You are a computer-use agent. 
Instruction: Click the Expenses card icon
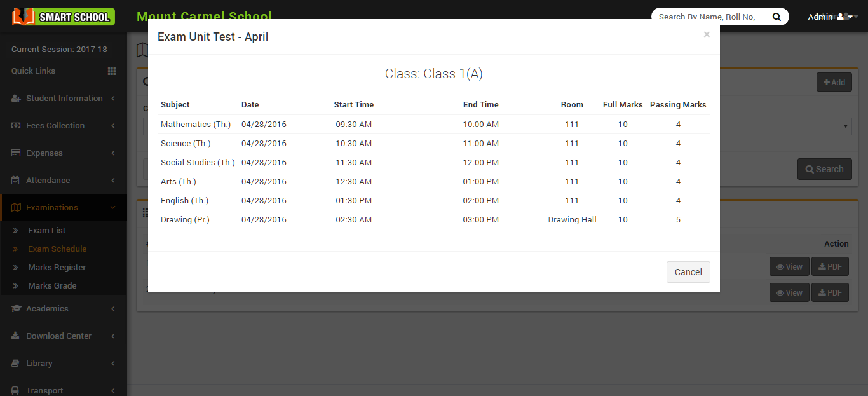point(16,153)
